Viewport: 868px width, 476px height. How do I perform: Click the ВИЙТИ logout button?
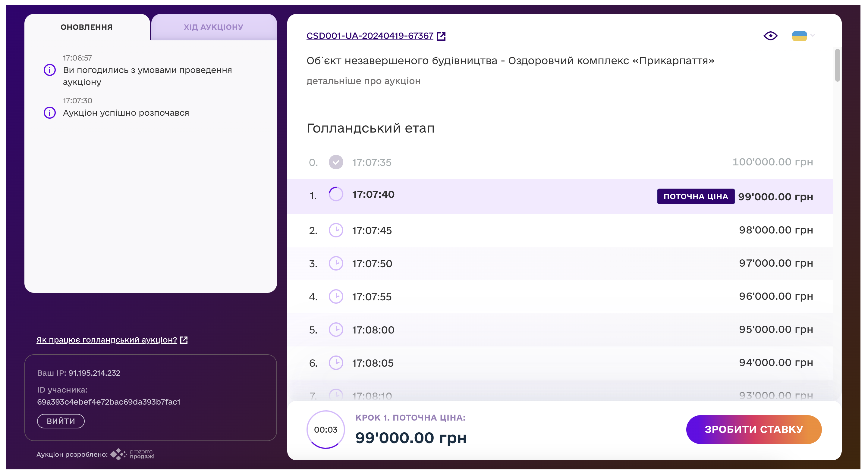(61, 421)
